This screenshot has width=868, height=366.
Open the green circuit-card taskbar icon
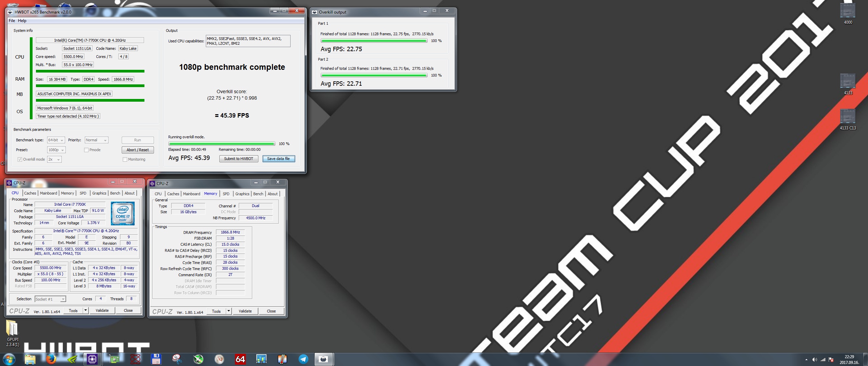[x=114, y=359]
